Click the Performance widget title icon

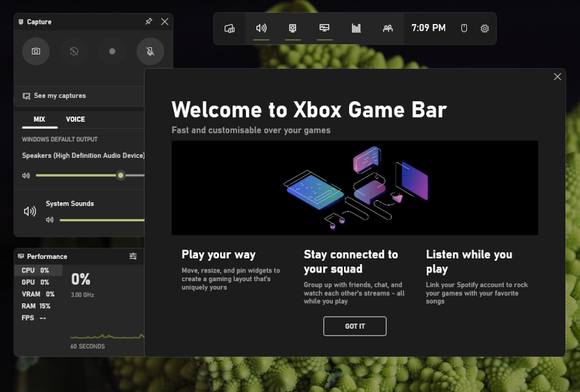pyautogui.click(x=21, y=256)
